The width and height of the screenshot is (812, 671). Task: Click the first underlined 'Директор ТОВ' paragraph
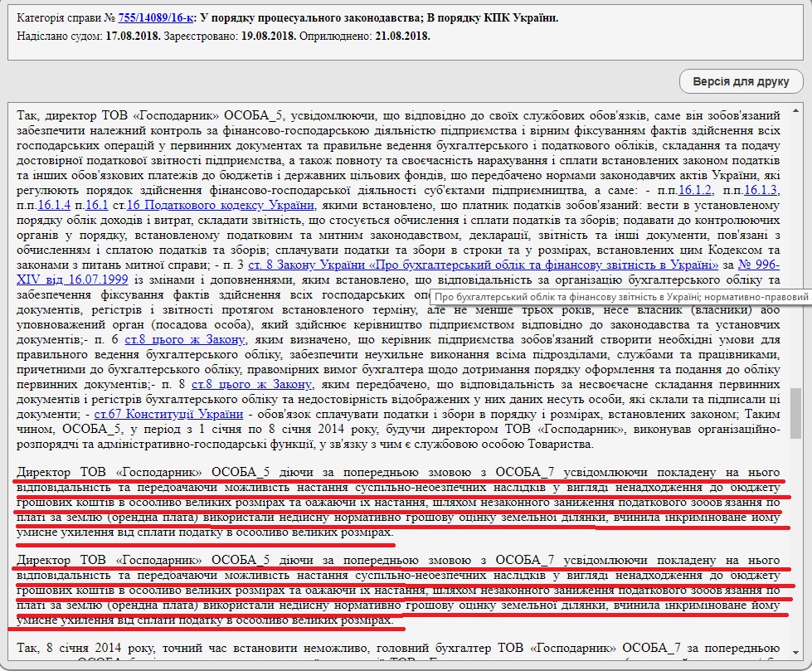coord(398,502)
